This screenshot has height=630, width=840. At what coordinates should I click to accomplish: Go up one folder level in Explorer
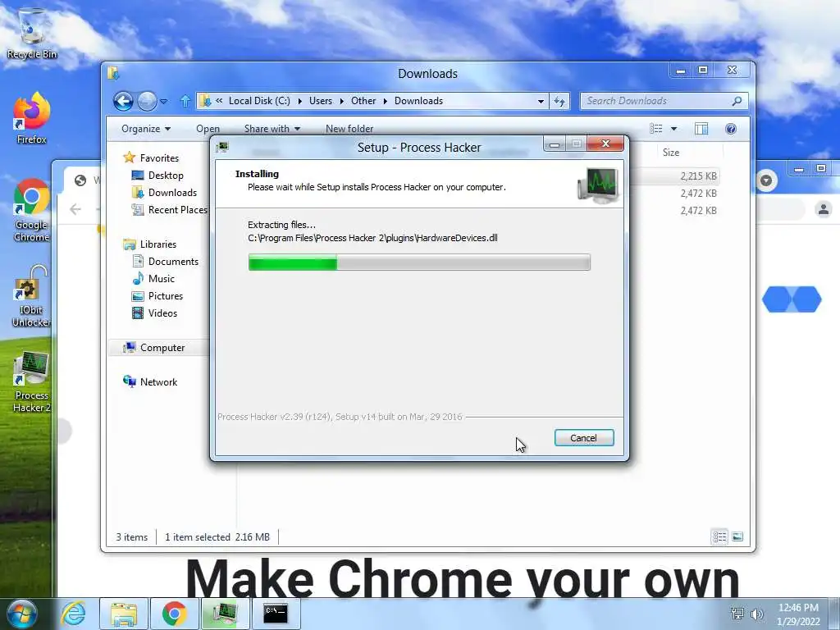185,101
